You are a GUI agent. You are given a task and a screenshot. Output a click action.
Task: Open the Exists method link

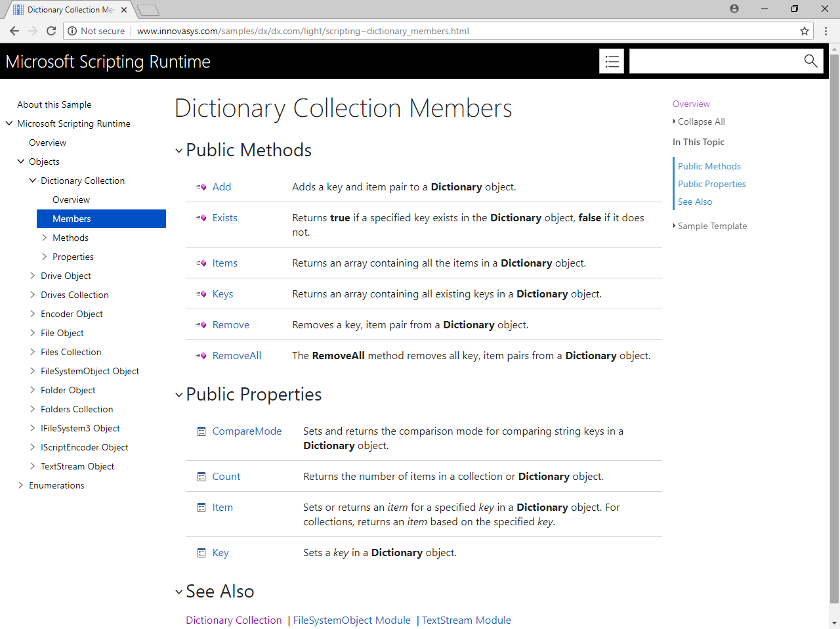point(225,218)
